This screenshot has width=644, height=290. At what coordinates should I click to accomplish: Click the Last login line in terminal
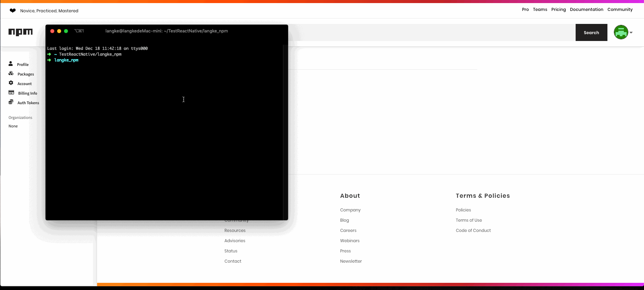pyautogui.click(x=97, y=49)
